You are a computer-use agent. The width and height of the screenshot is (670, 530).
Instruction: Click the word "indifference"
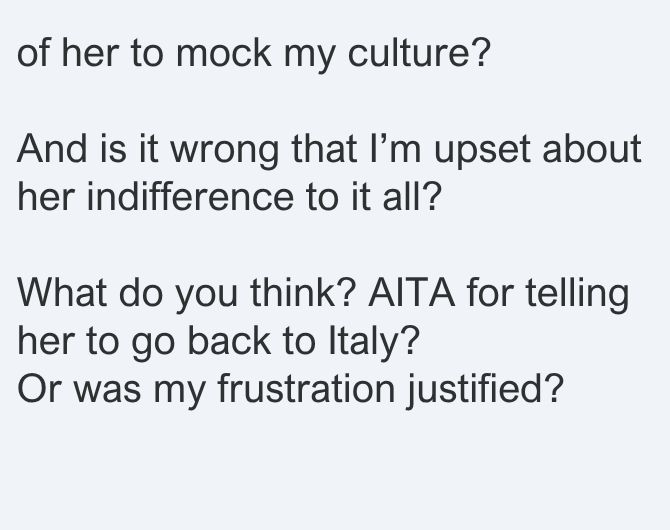point(190,196)
